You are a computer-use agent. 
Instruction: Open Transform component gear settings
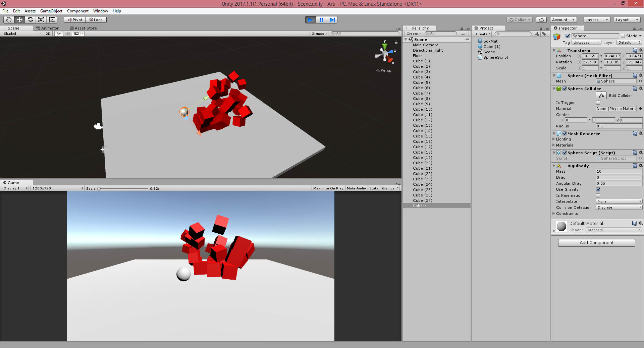[x=641, y=50]
